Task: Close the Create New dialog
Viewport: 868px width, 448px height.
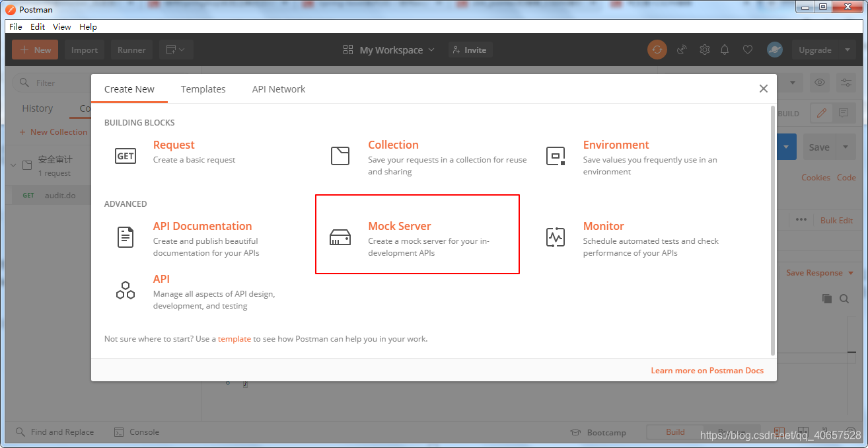Action: [764, 89]
